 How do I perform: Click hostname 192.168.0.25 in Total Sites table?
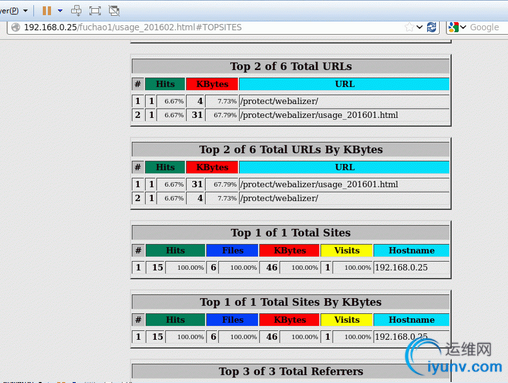click(x=401, y=268)
